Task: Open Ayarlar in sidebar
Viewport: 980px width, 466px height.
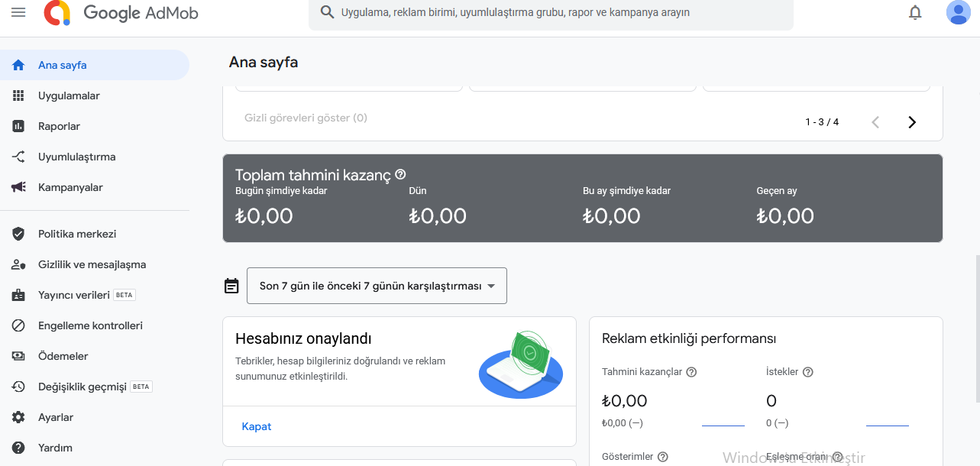Action: [x=95, y=417]
